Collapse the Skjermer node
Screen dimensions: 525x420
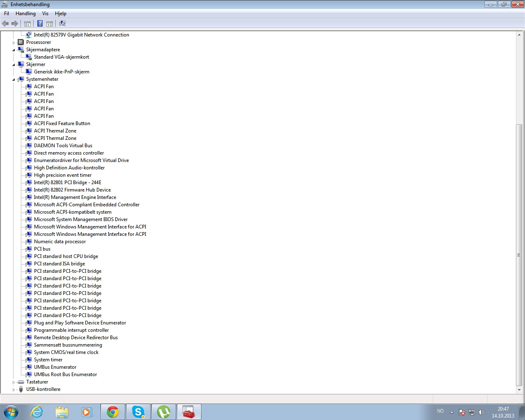pos(14,65)
